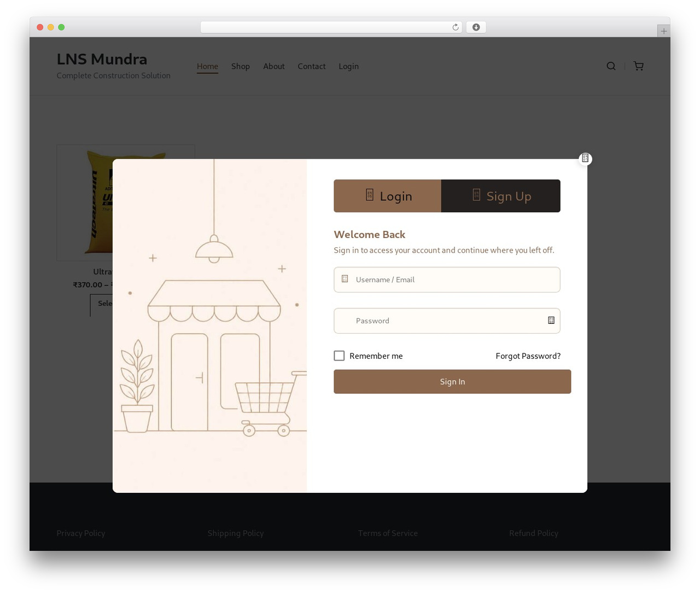This screenshot has width=700, height=593.
Task: Switch to the Sign Up tab
Action: tap(501, 196)
